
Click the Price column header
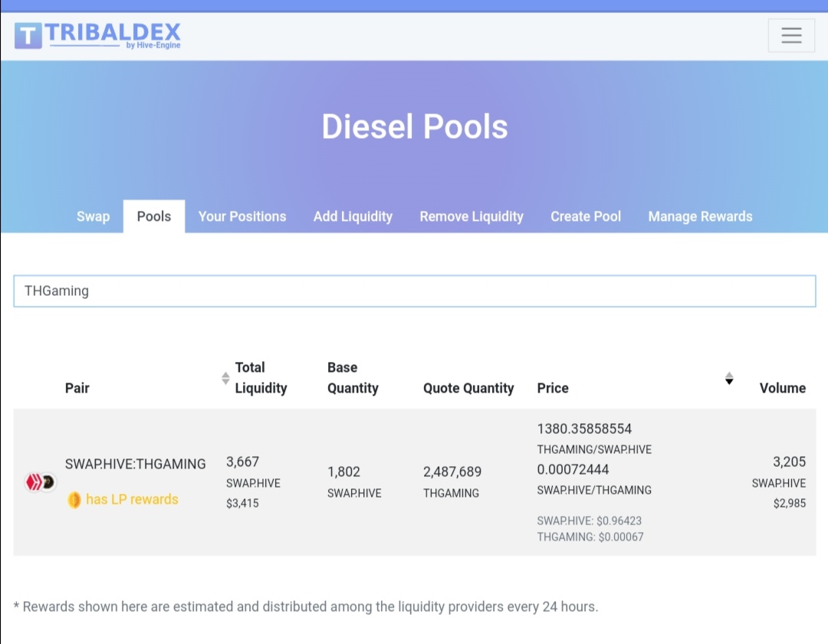click(553, 388)
